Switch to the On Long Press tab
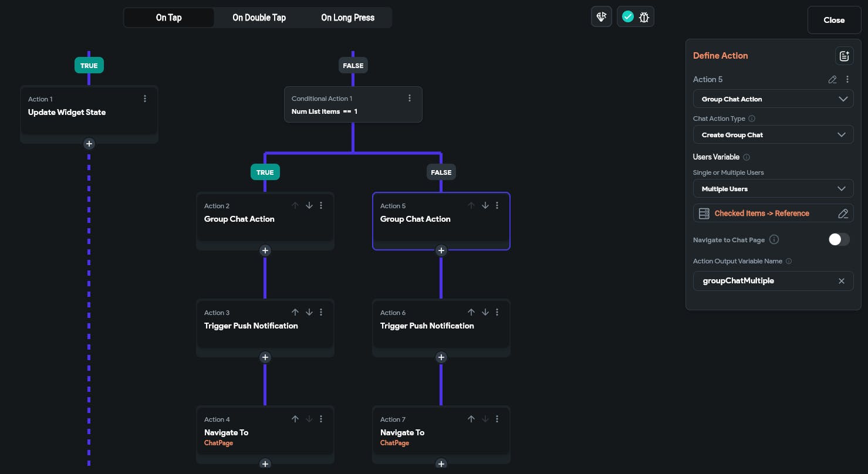The image size is (868, 474). [347, 18]
